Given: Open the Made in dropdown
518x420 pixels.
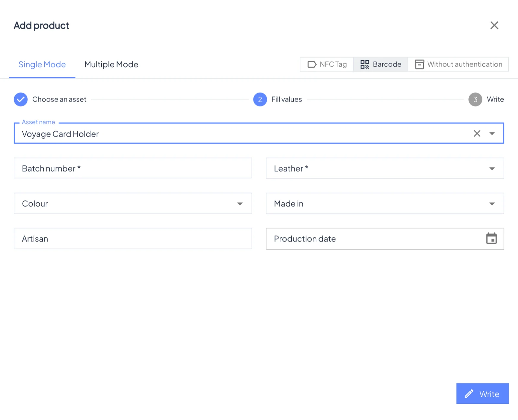Looking at the screenshot, I should tap(385, 203).
